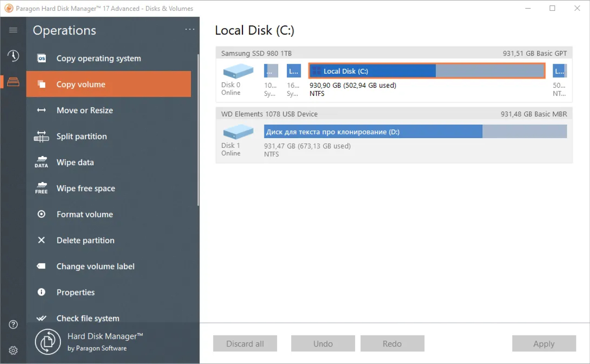590x364 pixels.
Task: Click the Operations panel vertical scrollbar
Action: [x=198, y=130]
